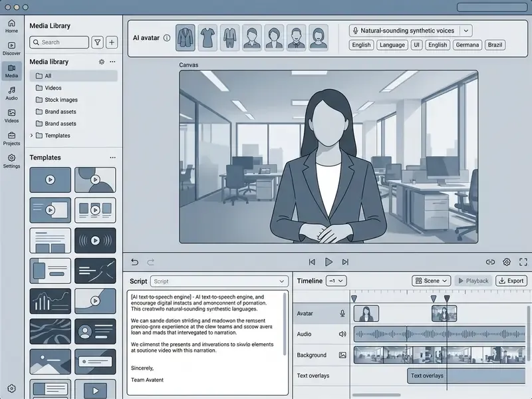Open Settings in the sidebar

tap(11, 161)
